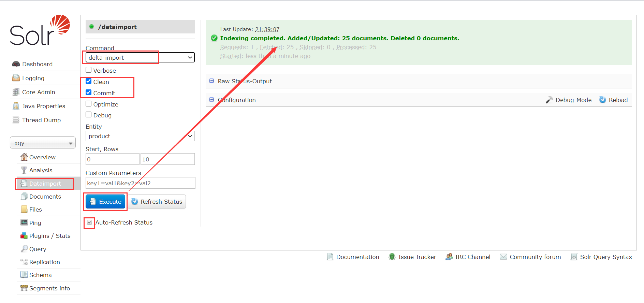The image size is (644, 303).
Task: Click the Issue Tracker bug icon
Action: point(392,257)
